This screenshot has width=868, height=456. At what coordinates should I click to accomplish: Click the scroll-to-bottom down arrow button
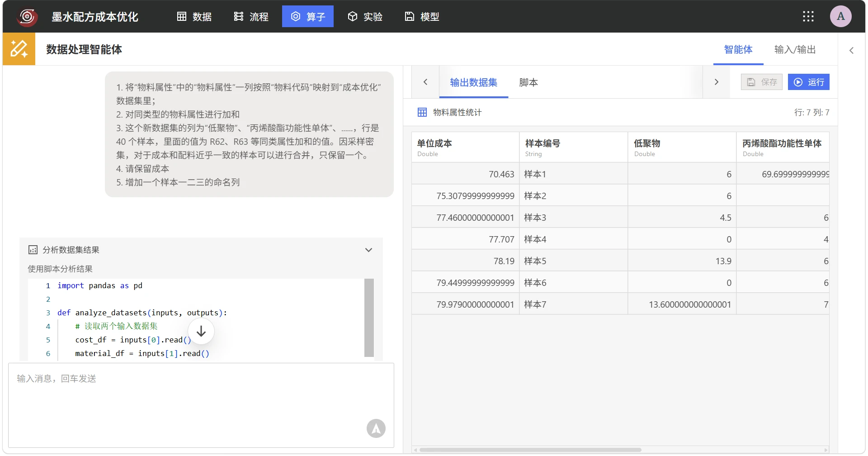point(201,332)
